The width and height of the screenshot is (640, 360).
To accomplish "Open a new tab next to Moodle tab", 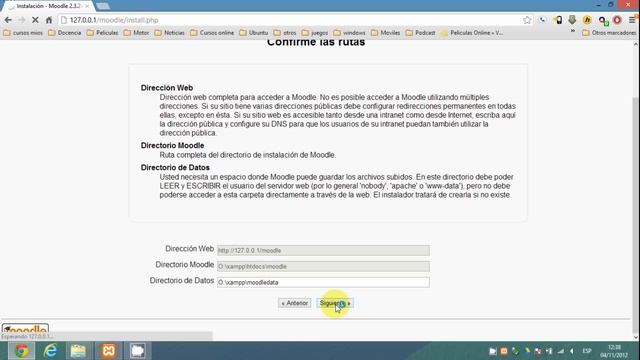I will 103,6.
